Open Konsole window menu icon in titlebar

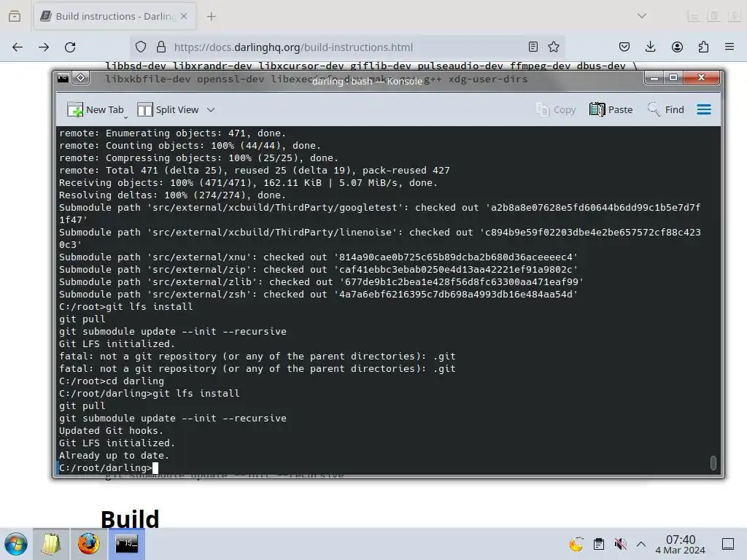click(x=63, y=77)
